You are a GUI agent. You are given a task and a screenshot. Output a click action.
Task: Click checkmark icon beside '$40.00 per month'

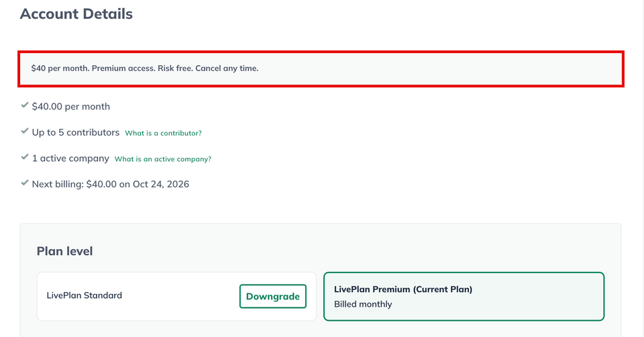click(25, 105)
